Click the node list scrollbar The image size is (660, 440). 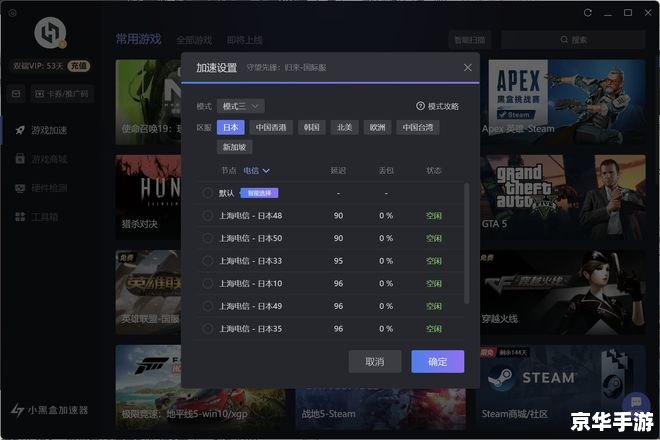(x=466, y=243)
